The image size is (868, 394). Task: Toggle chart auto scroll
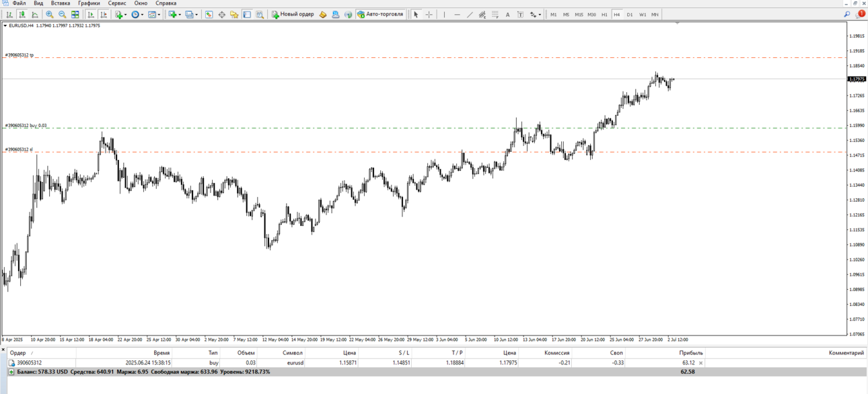point(91,14)
